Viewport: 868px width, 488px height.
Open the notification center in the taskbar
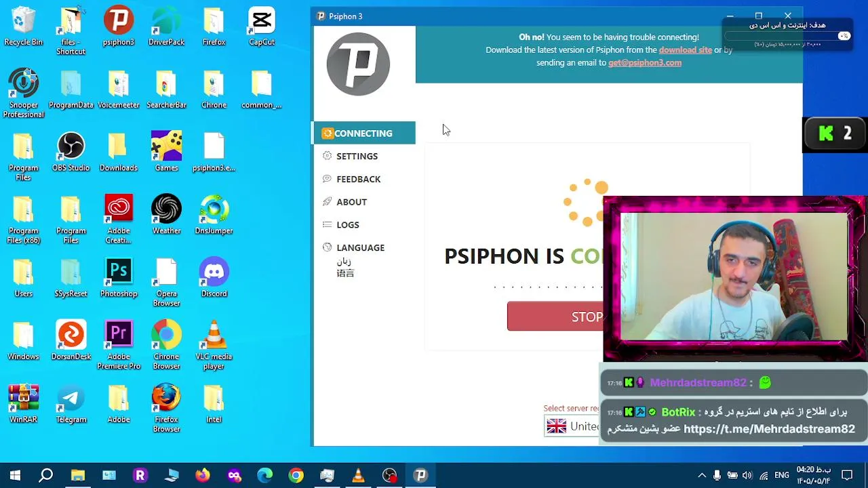(847, 475)
